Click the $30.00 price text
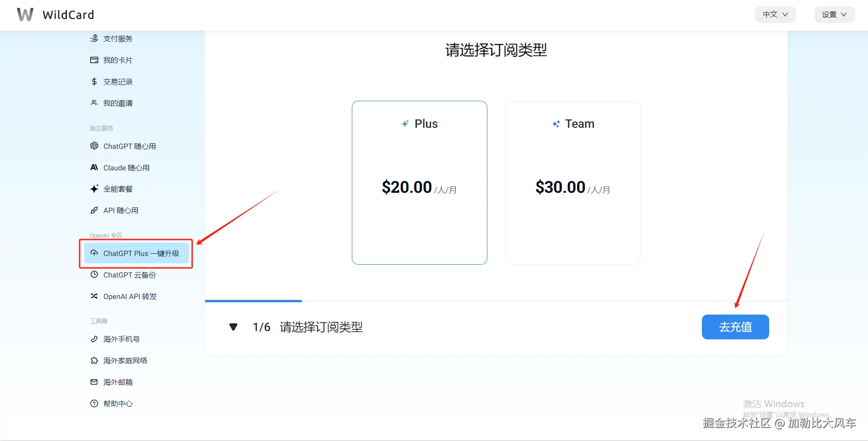Screen dimensions: 868x441 point(561,187)
